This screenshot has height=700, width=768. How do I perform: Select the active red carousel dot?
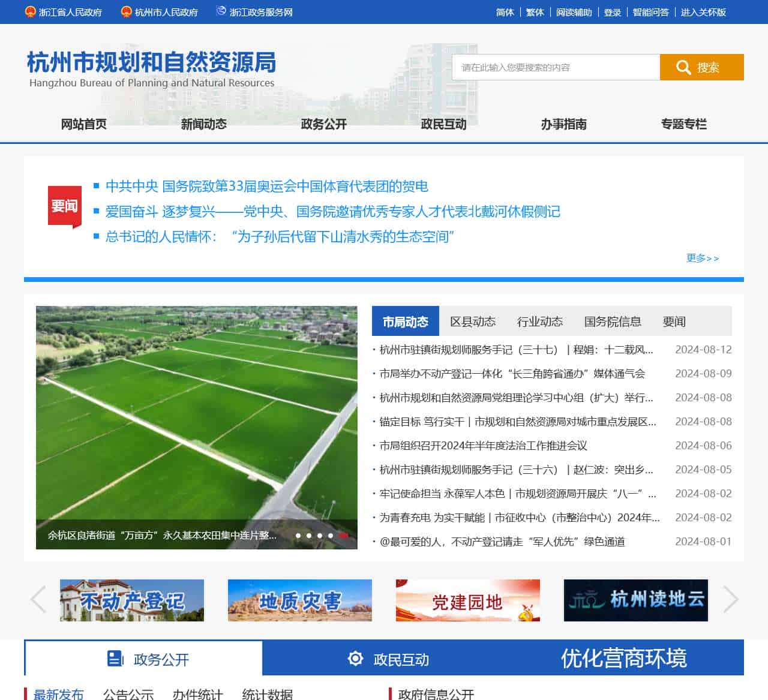pyautogui.click(x=343, y=536)
